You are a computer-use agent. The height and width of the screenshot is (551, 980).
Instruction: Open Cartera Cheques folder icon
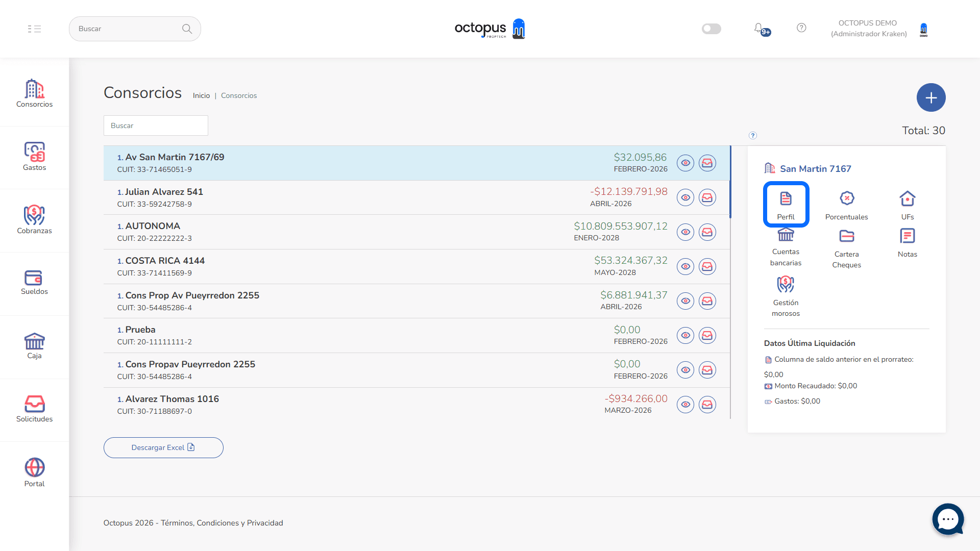click(846, 236)
